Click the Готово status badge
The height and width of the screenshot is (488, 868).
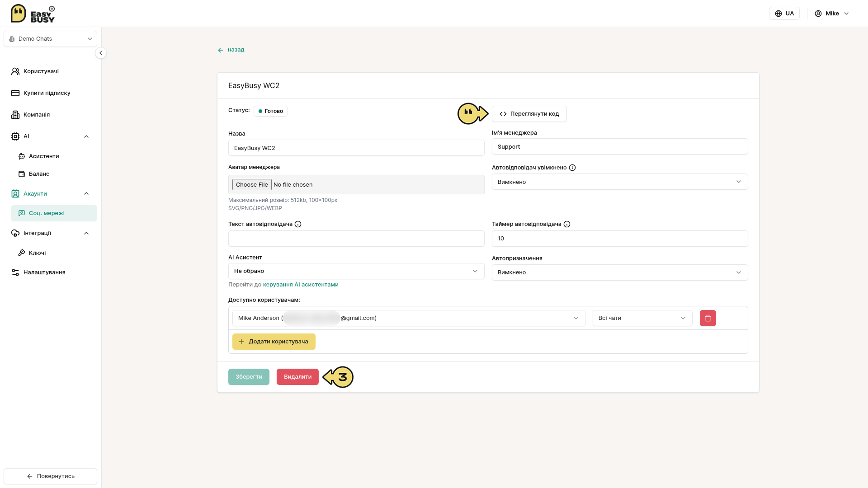pos(271,111)
